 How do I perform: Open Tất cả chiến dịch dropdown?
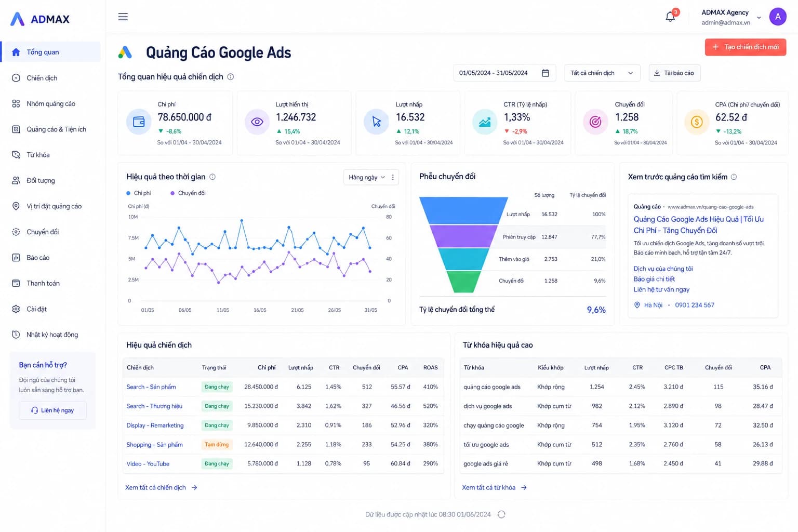602,73
